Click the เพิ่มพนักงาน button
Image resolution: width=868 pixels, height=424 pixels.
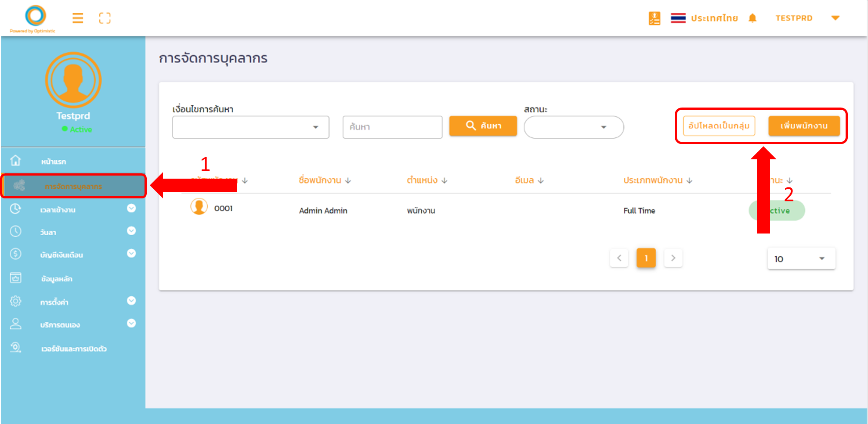(x=804, y=126)
